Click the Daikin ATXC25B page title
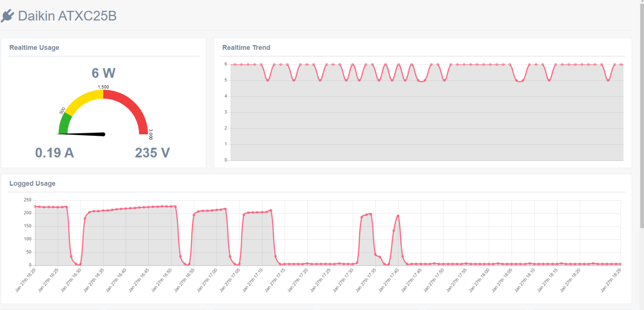Screen dimensions: 644x310 coord(67,16)
